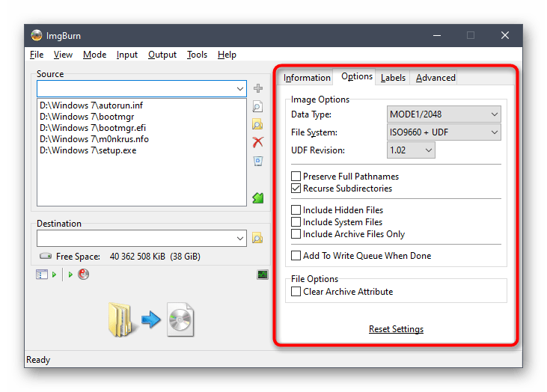Click the Free Space value text
Image resolution: width=547 pixels, height=392 pixels.
pos(155,257)
